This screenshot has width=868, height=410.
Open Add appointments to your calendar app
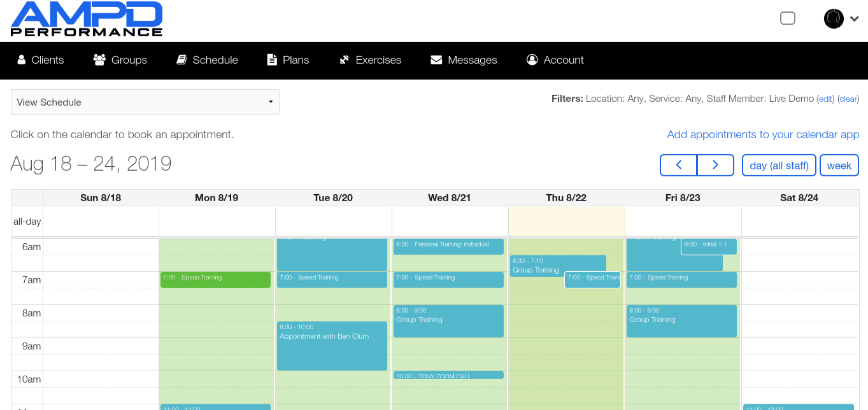tap(763, 134)
